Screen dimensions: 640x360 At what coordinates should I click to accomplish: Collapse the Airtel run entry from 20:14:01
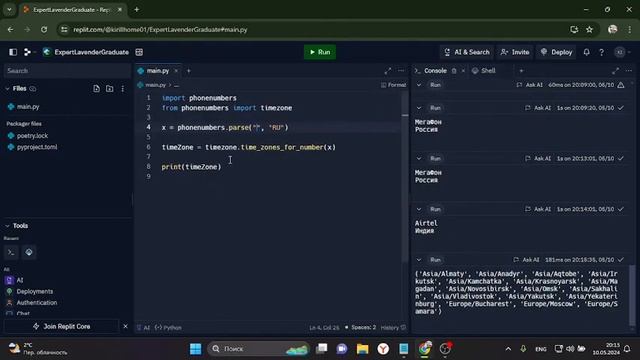coord(419,209)
